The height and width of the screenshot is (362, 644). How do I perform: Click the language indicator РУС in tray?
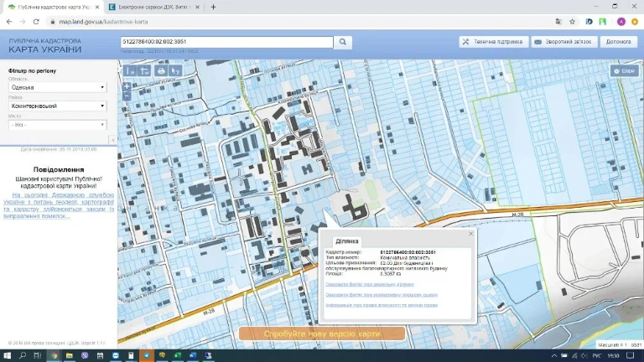[x=597, y=356]
